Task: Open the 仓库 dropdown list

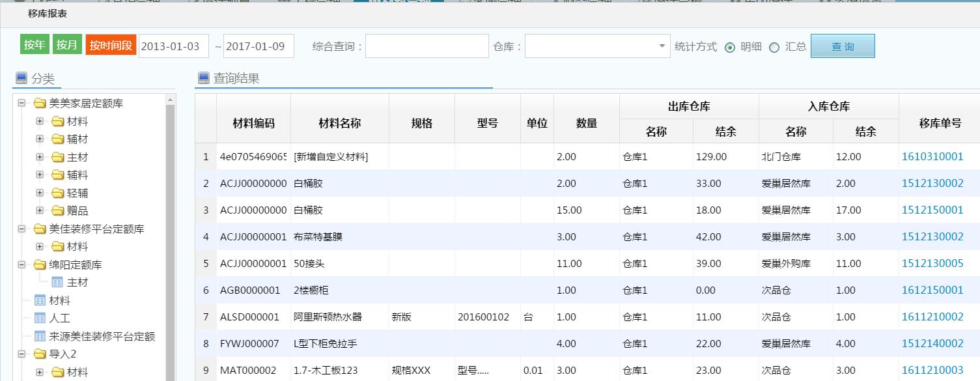Action: click(662, 46)
